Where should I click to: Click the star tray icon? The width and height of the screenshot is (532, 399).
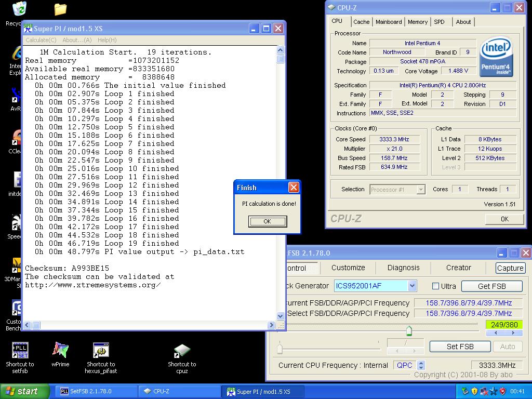coord(494,391)
